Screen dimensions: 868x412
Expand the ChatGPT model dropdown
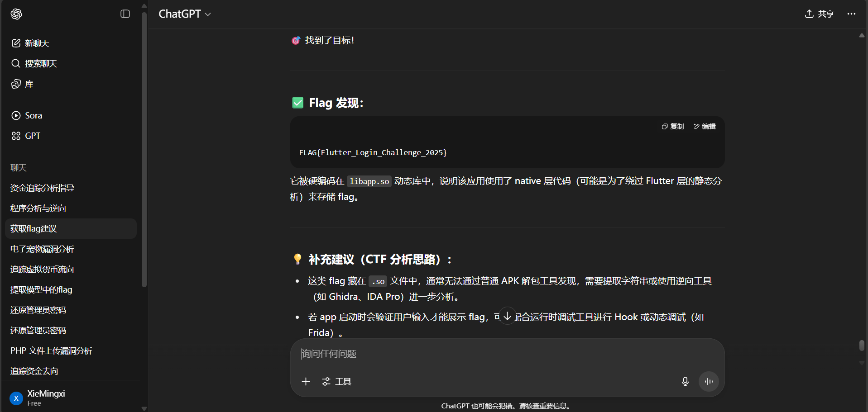point(185,14)
